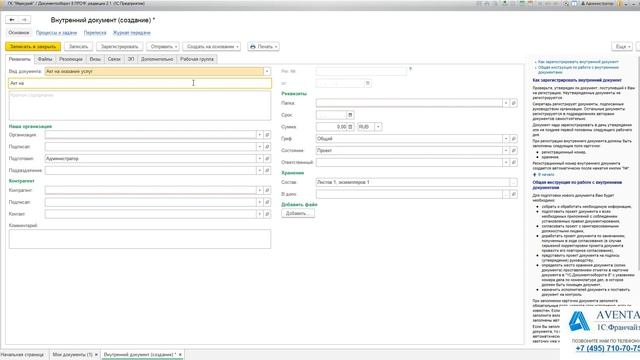Open record icon for Ответственный field
640x360 pixels.
pos(514,162)
